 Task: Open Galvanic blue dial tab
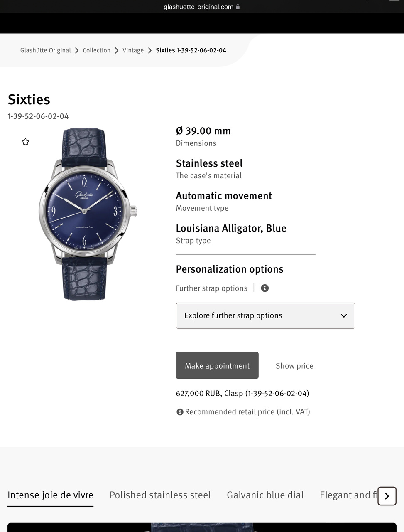coord(265,495)
